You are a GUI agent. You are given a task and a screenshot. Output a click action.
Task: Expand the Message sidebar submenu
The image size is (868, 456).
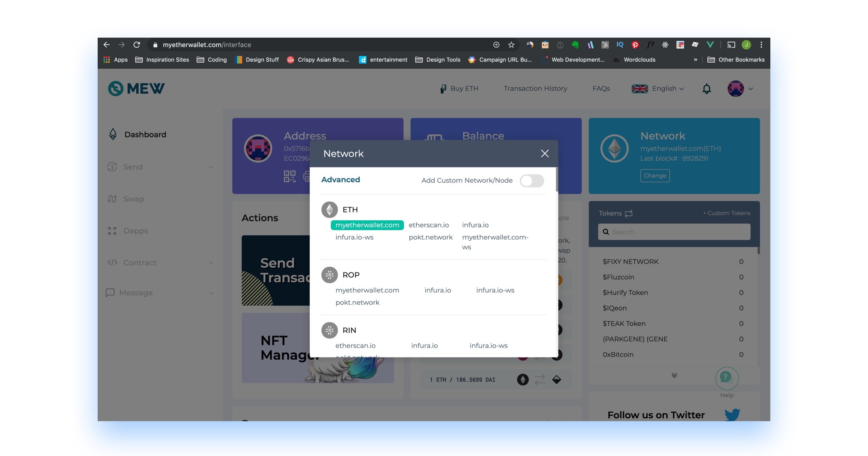pyautogui.click(x=211, y=293)
